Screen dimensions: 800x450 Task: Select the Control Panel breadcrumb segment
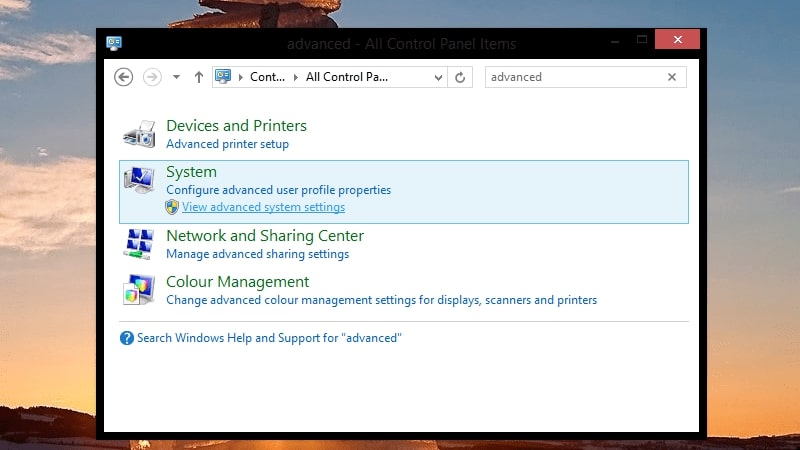(x=267, y=77)
